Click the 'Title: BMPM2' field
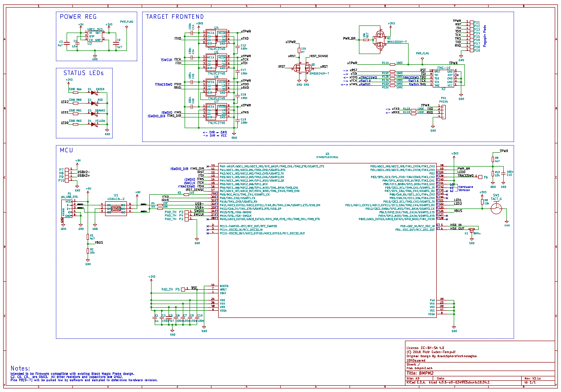The width and height of the screenshot is (561, 392). 420,373
